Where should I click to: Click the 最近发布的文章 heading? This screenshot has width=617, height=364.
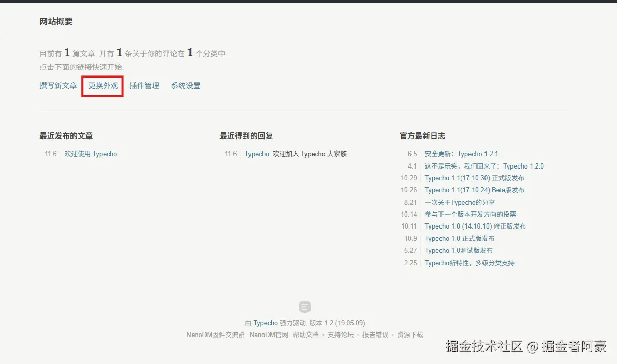[66, 135]
